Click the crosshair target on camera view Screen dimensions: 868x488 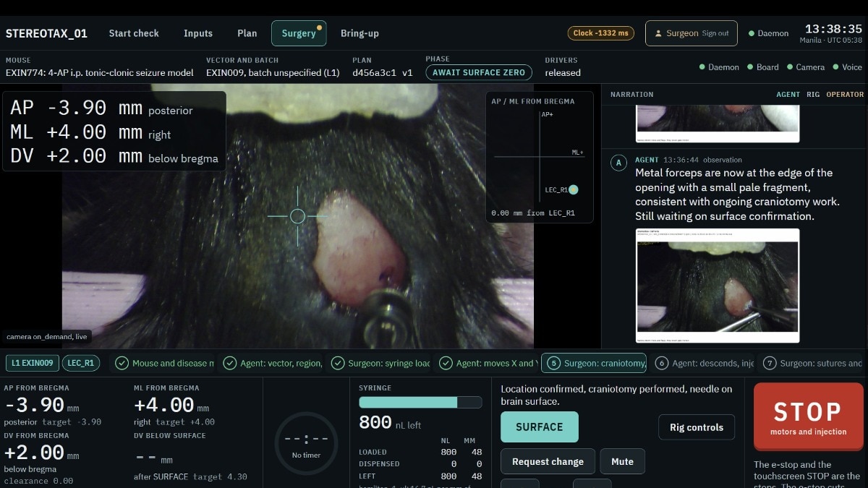coord(297,215)
